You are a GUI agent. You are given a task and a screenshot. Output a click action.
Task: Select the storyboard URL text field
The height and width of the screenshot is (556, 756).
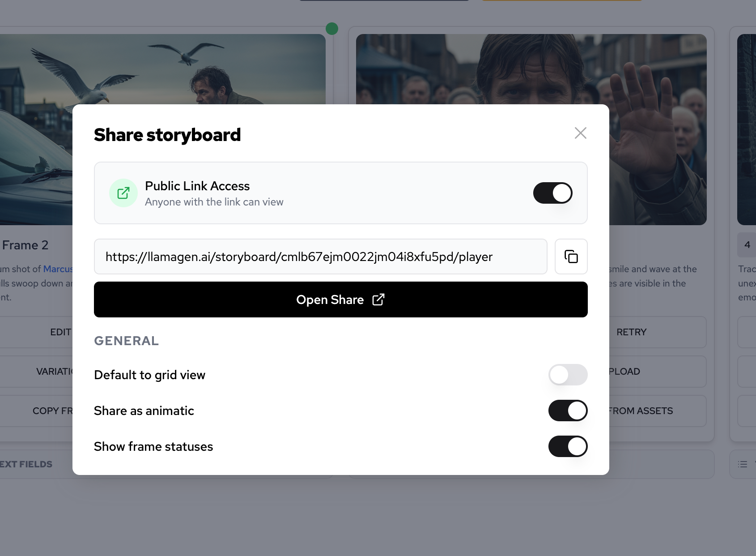(x=320, y=257)
